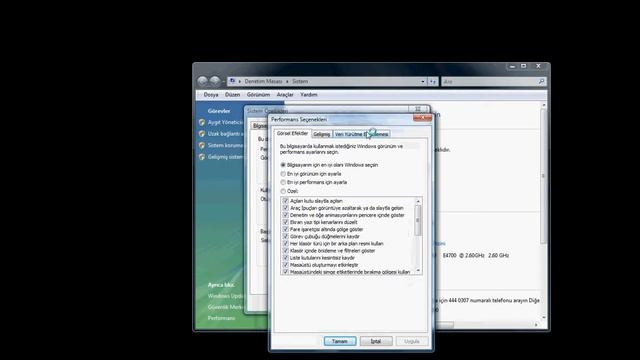Toggle 'Araç ipuçları görüntüye azaltarak' checkbox
Viewport: 640px width, 360px height.
coord(286,208)
